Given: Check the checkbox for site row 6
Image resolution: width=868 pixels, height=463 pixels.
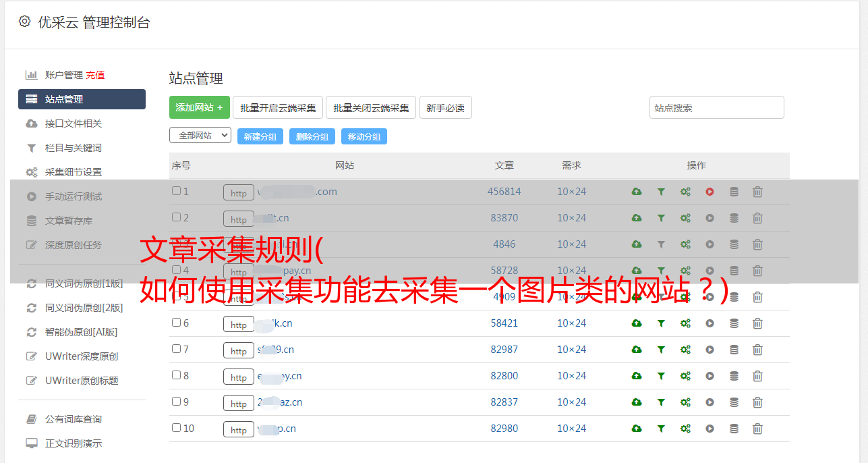Looking at the screenshot, I should (x=176, y=323).
